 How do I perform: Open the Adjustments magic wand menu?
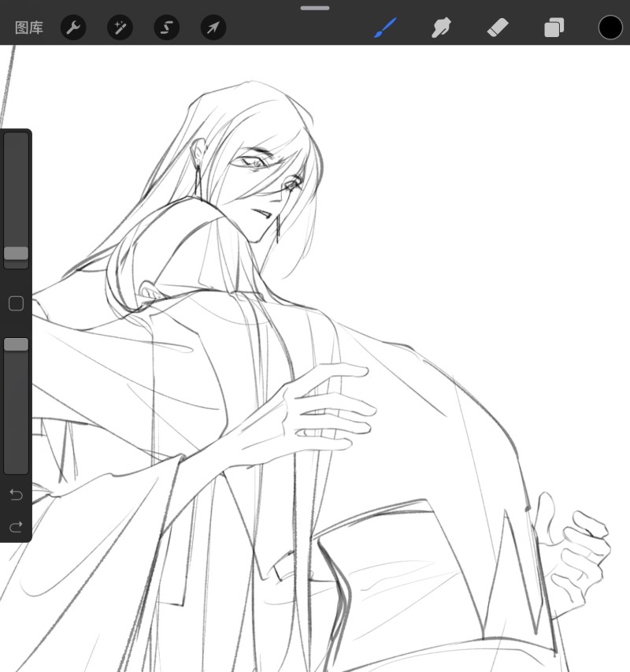coord(120,28)
